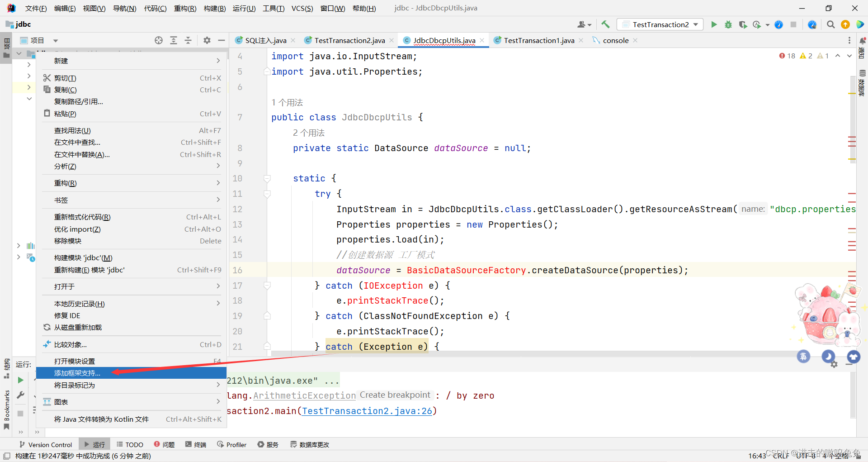Open run panel gear settings
This screenshot has width=868, height=462.
point(834,364)
